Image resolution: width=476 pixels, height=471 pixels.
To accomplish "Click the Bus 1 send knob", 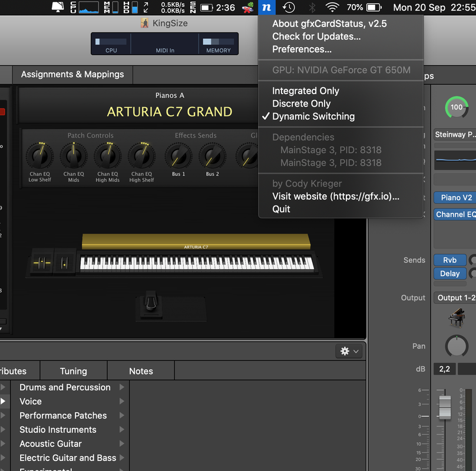I will (x=178, y=157).
